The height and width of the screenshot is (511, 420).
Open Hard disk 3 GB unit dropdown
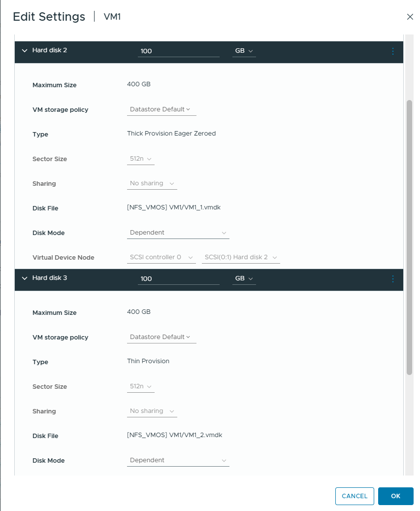pos(244,278)
